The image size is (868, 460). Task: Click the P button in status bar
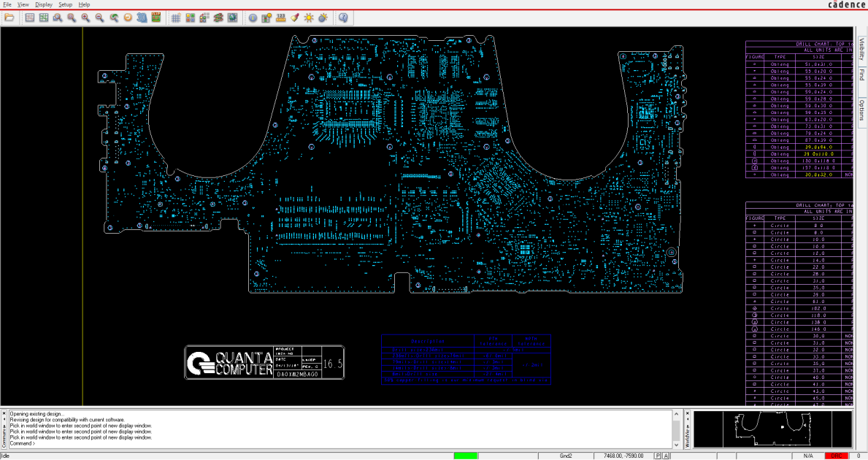[658, 456]
